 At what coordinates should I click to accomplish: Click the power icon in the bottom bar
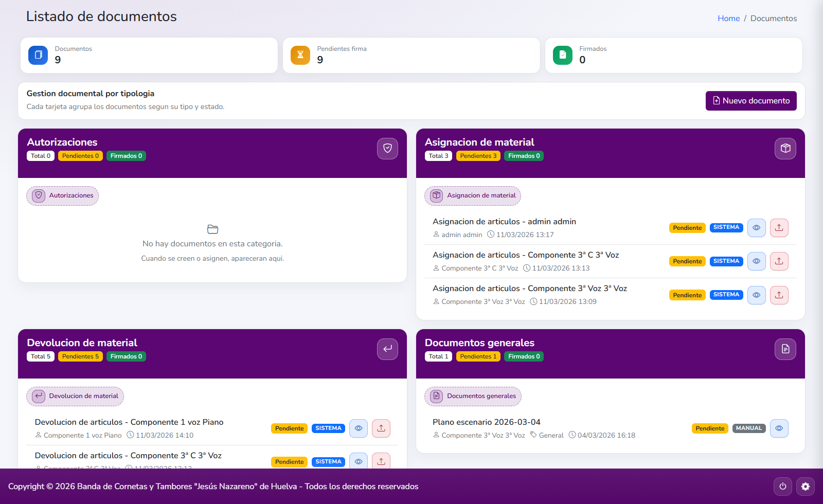(x=782, y=486)
